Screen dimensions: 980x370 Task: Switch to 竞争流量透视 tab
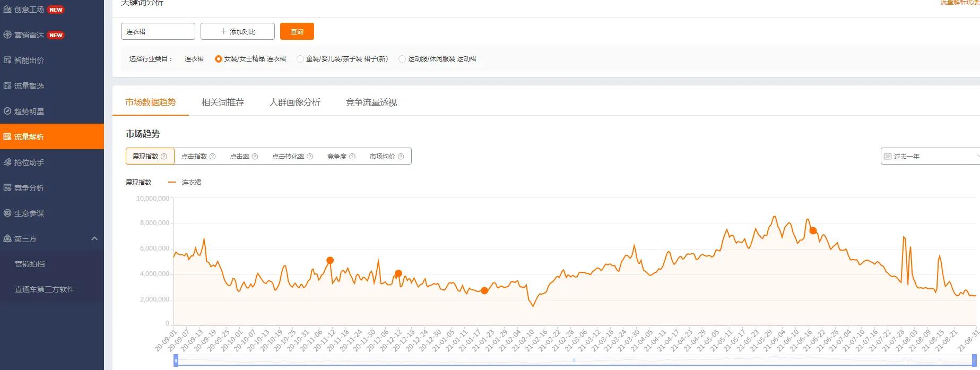click(x=371, y=102)
